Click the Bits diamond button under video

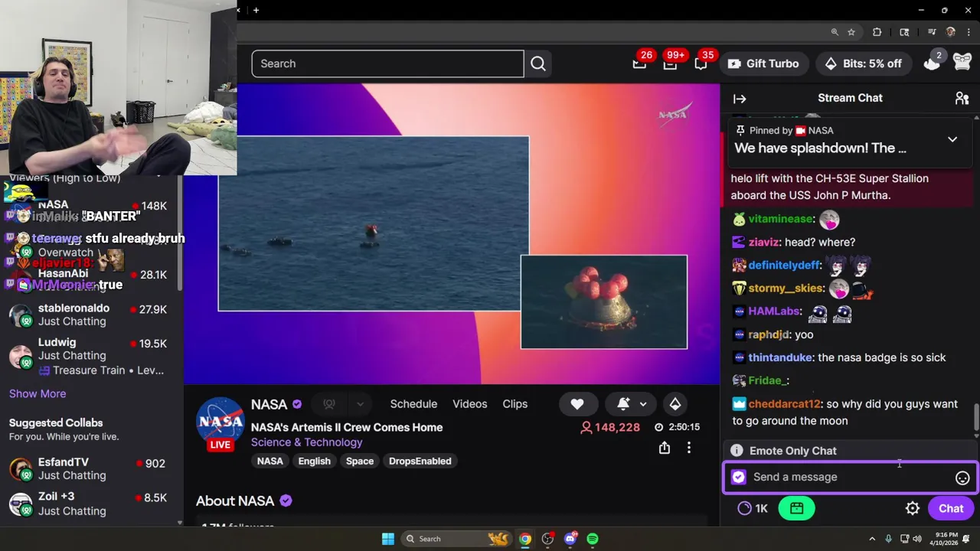point(675,404)
